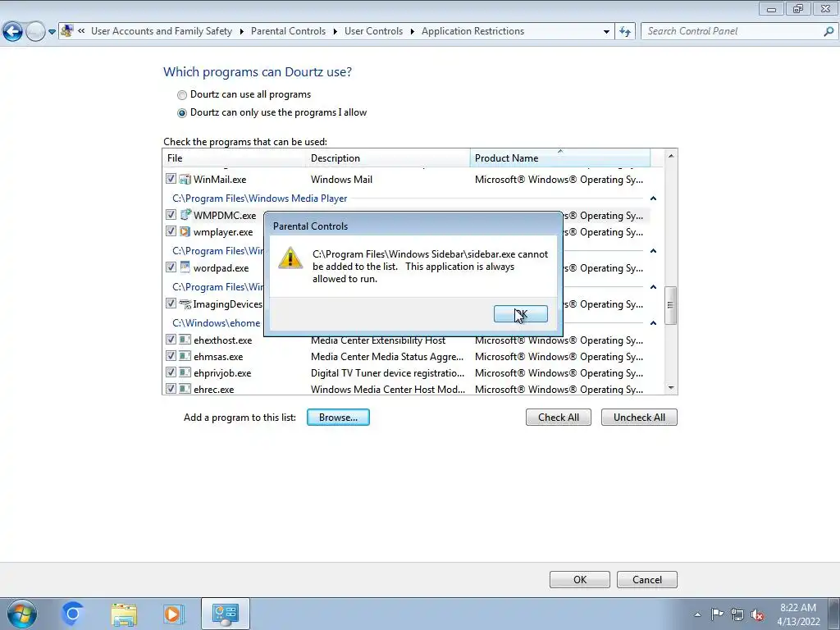Image resolution: width=840 pixels, height=630 pixels.
Task: Sort by the File column header
Action: coord(234,158)
